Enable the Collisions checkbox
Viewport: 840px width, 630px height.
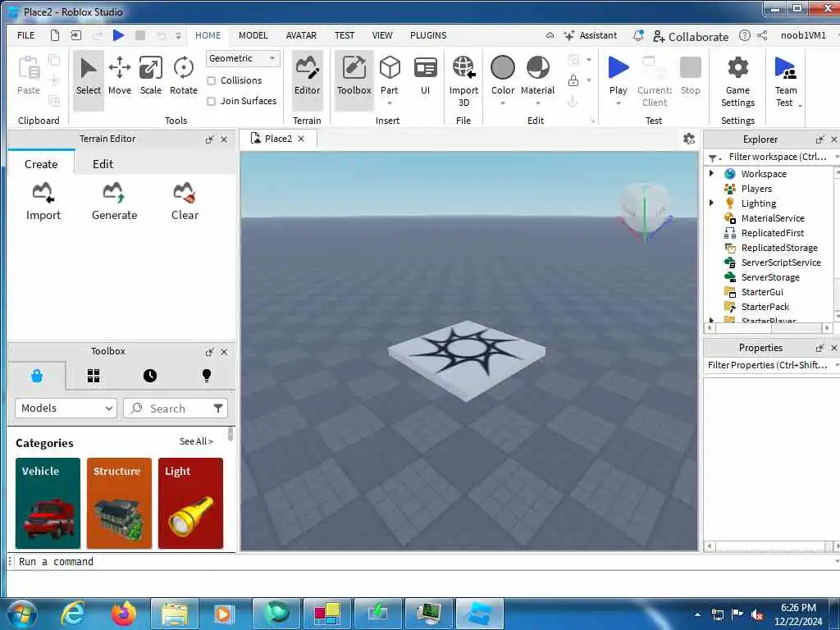(x=212, y=81)
